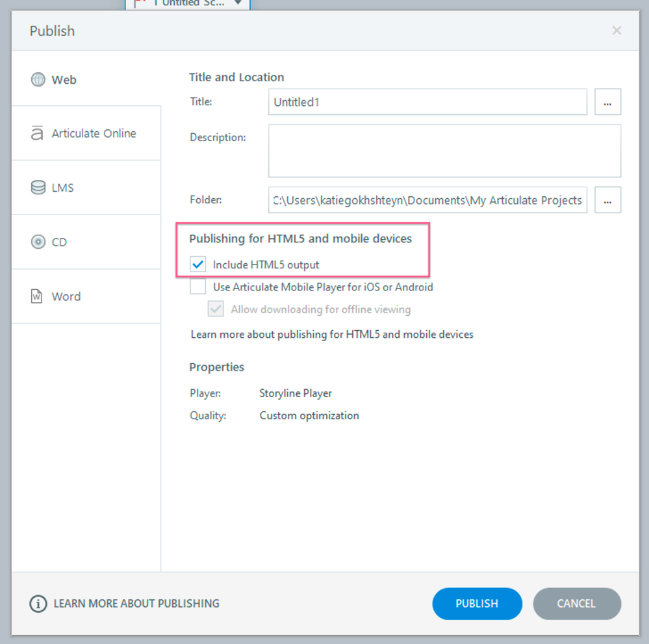Toggle Allow downloading for offline viewing
This screenshot has width=649, height=644.
(216, 309)
